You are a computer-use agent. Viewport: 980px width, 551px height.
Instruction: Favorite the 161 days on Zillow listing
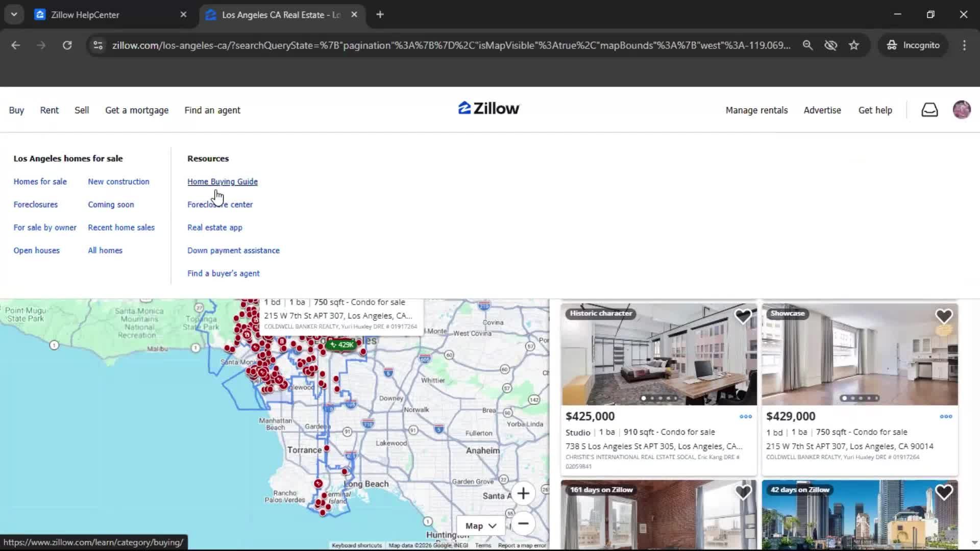click(743, 492)
